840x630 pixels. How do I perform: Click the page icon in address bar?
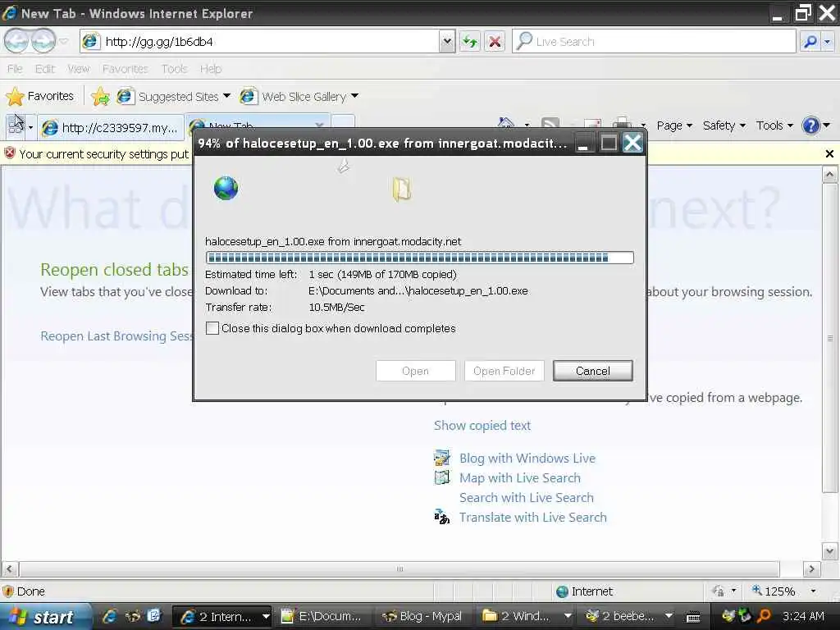point(90,41)
